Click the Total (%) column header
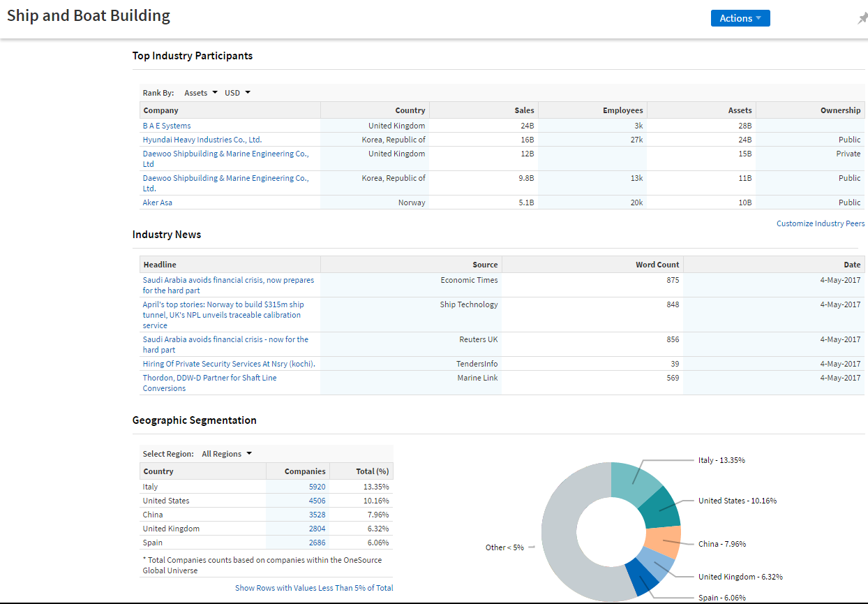The image size is (868, 604). [361, 471]
